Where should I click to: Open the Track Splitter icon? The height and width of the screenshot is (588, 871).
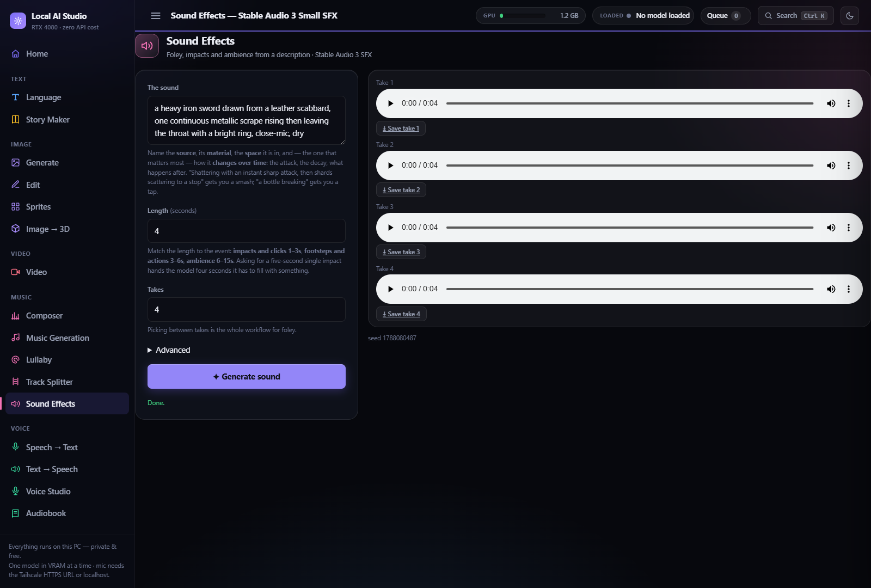coord(16,382)
